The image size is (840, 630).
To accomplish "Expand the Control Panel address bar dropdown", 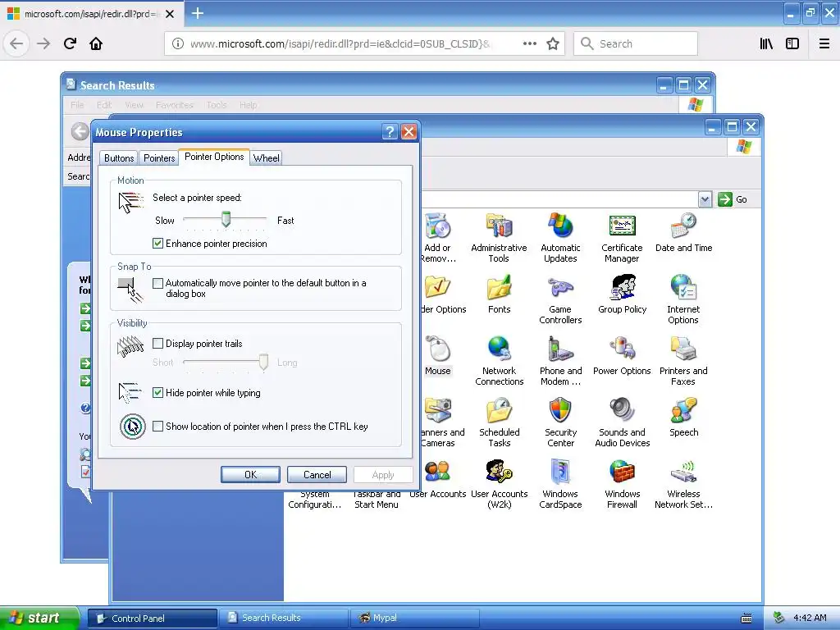I will click(705, 199).
